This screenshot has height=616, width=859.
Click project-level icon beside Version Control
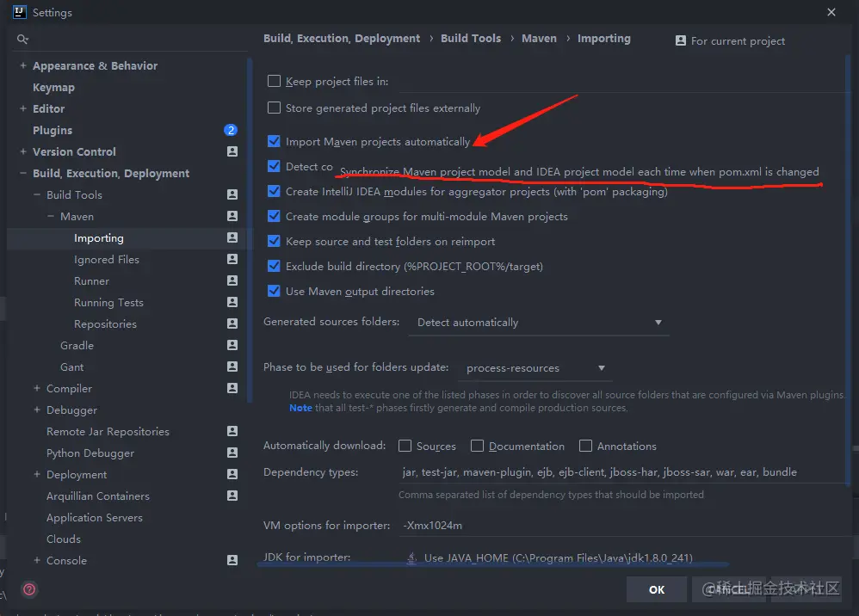click(232, 151)
